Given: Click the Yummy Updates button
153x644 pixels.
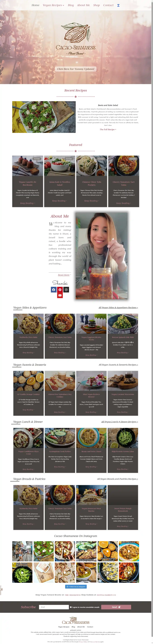Looking at the screenshot, I should 76,69.
